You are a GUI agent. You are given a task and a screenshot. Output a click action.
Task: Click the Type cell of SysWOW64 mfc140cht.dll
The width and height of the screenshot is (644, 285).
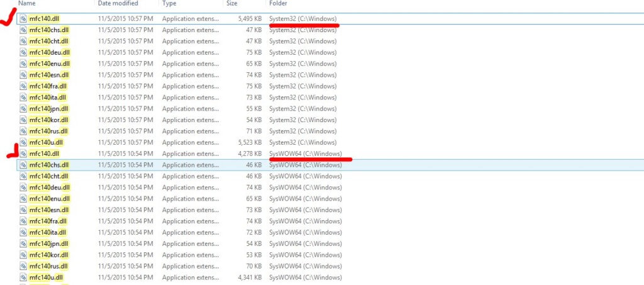pyautogui.click(x=191, y=176)
